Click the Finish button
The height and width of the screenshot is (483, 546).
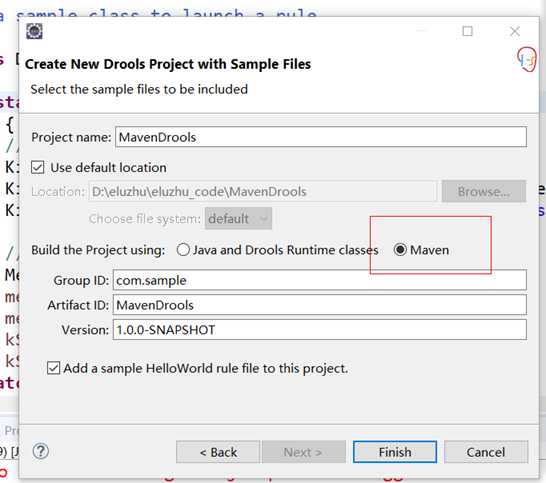[395, 452]
